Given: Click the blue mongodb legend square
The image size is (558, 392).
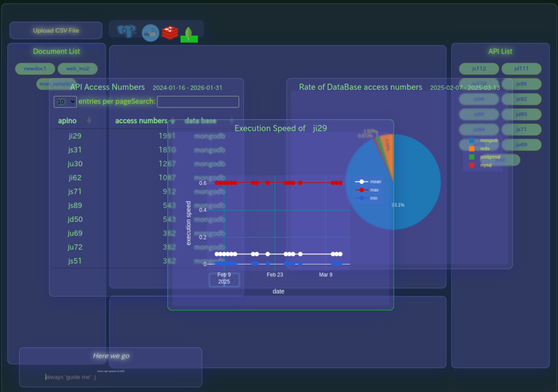Looking at the screenshot, I should tap(472, 141).
